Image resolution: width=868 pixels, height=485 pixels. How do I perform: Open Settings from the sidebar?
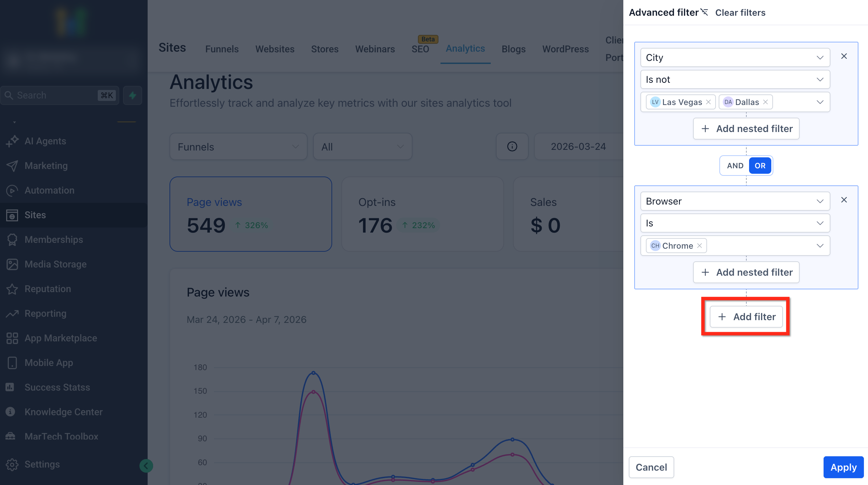42,464
